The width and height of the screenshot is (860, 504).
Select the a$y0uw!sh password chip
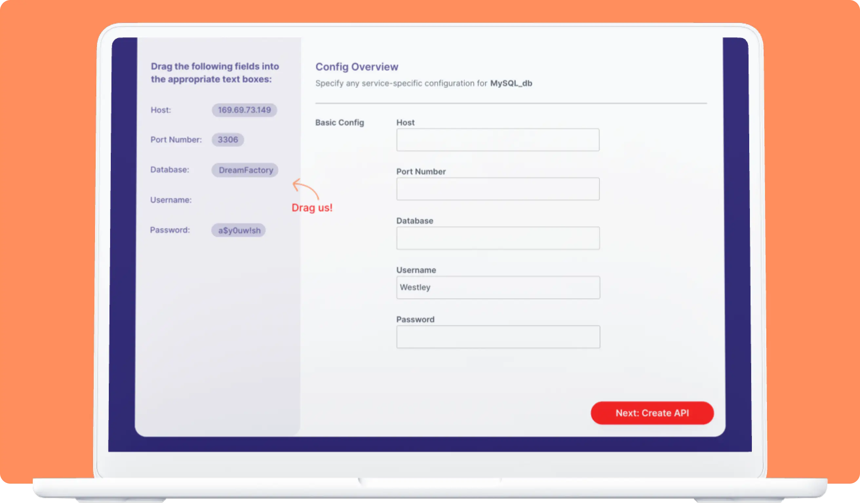pyautogui.click(x=239, y=230)
